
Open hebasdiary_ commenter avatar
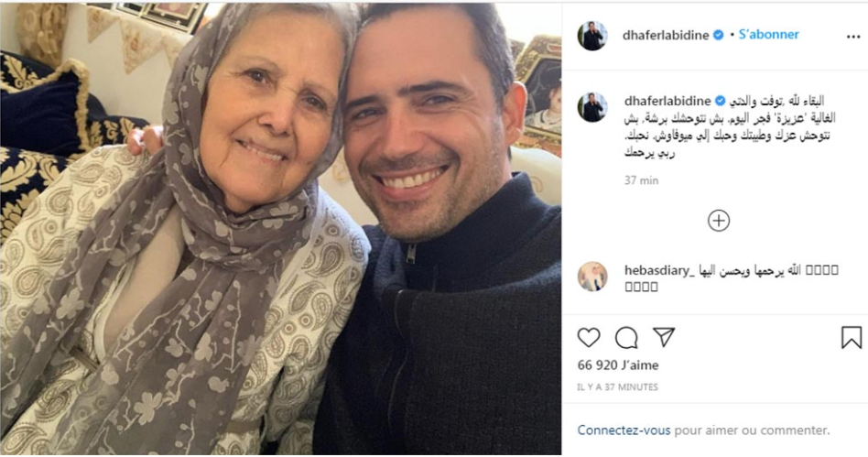(592, 276)
